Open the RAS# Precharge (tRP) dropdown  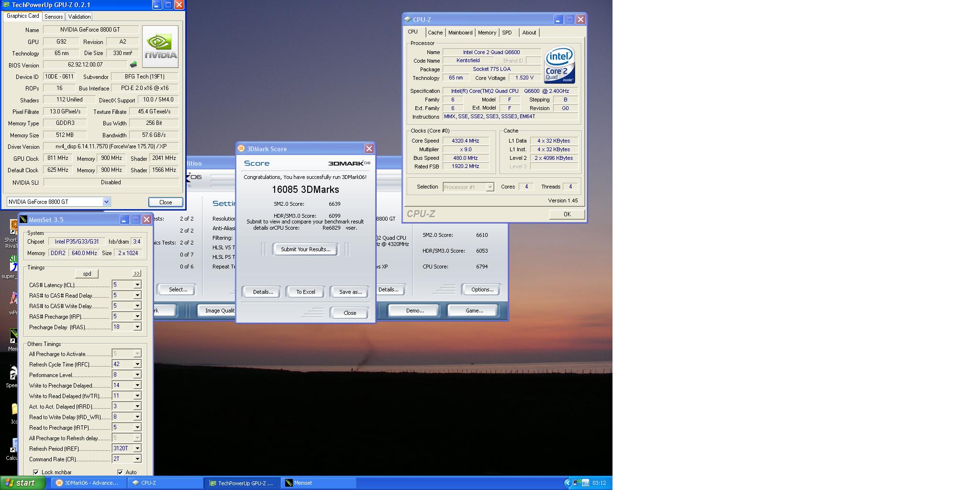(x=137, y=316)
